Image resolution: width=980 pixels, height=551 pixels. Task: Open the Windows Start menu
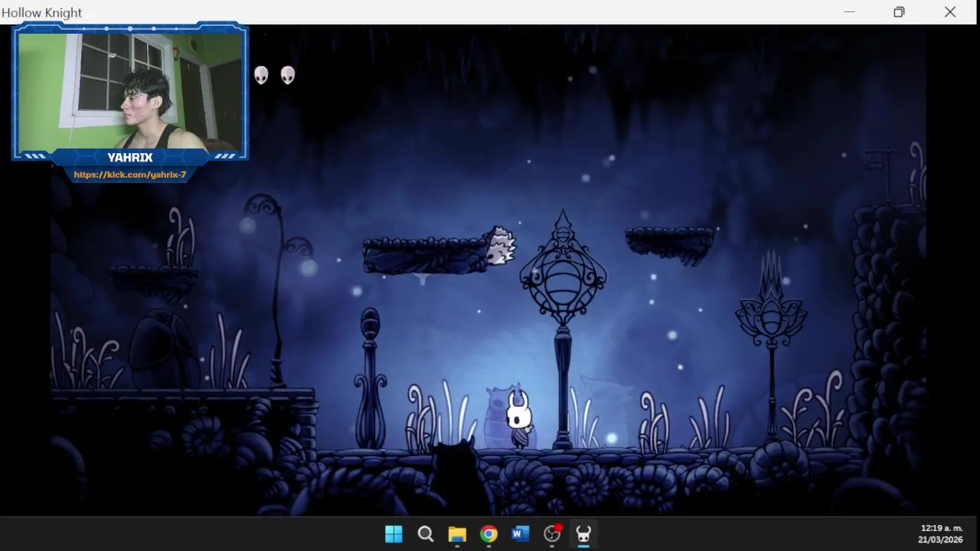[394, 534]
